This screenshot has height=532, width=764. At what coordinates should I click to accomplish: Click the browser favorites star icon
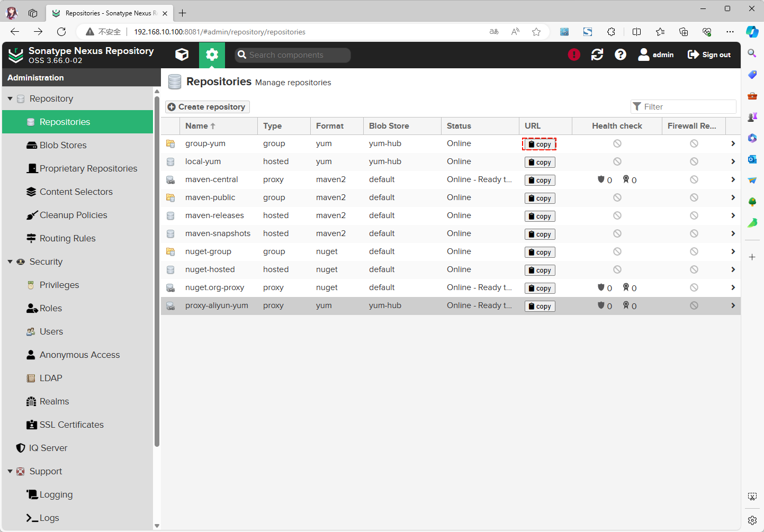[536, 32]
